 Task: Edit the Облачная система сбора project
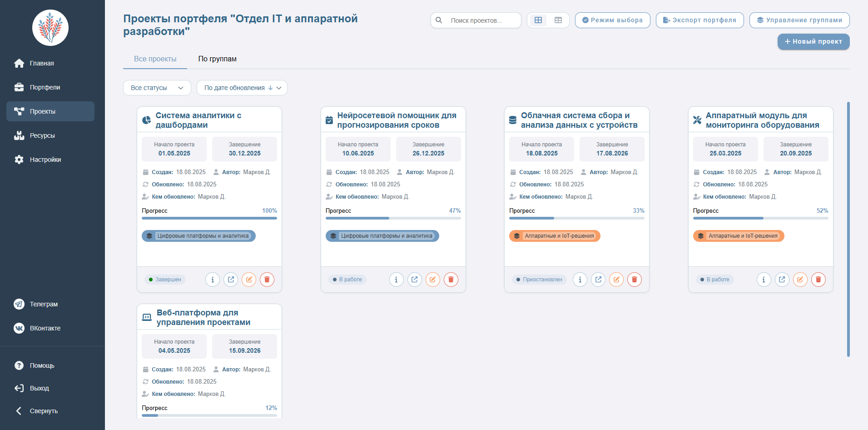coord(616,280)
